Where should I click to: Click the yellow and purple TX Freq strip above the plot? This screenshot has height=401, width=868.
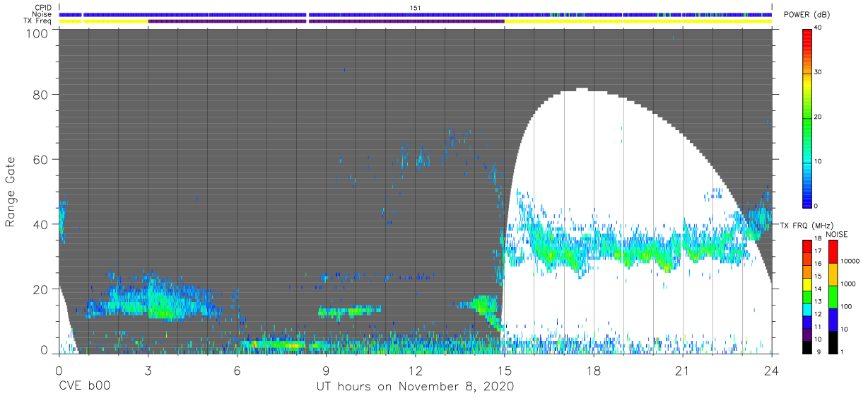pyautogui.click(x=415, y=21)
